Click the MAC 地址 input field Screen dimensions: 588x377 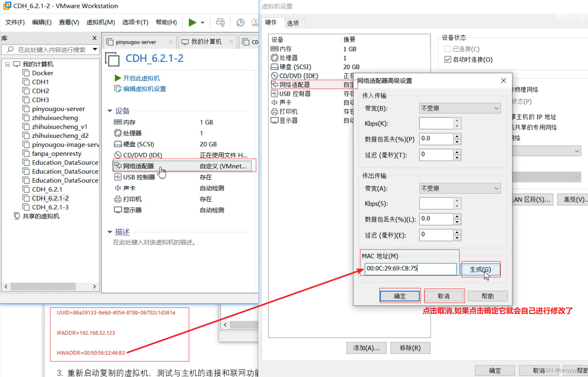pos(410,269)
